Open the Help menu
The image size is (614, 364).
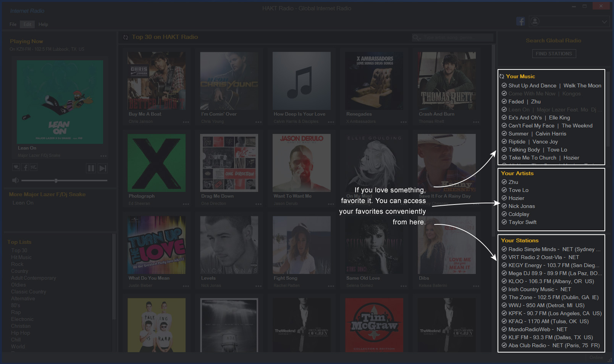pos(43,24)
